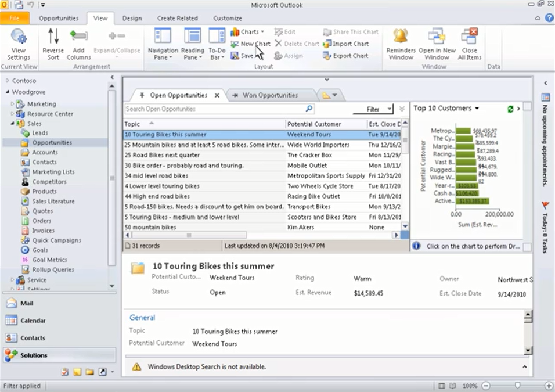The width and height of the screenshot is (555, 392).
Task: Click the Import Chart icon
Action: (326, 44)
